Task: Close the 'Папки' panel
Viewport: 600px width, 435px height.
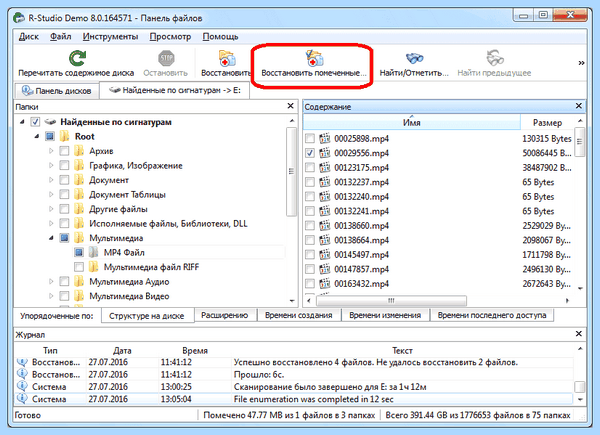Action: tap(290, 106)
